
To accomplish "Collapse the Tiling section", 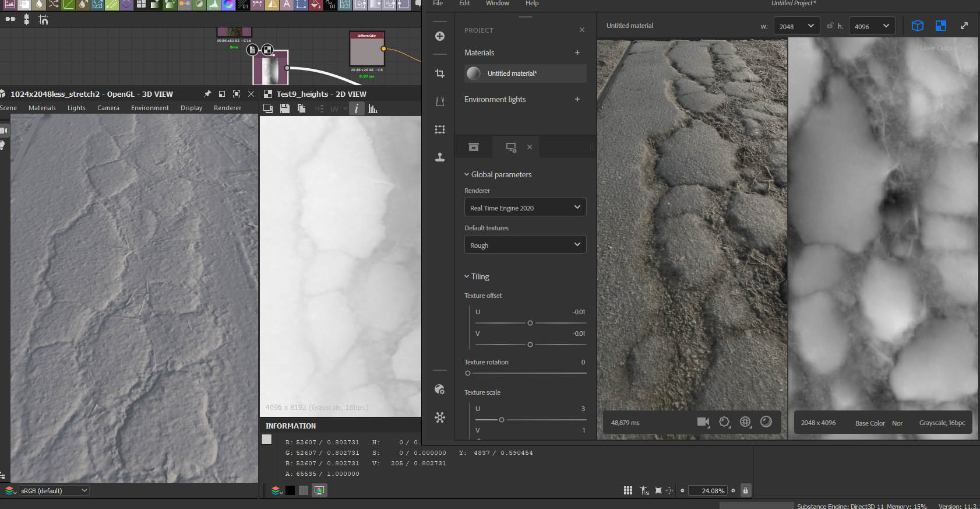I will (477, 276).
